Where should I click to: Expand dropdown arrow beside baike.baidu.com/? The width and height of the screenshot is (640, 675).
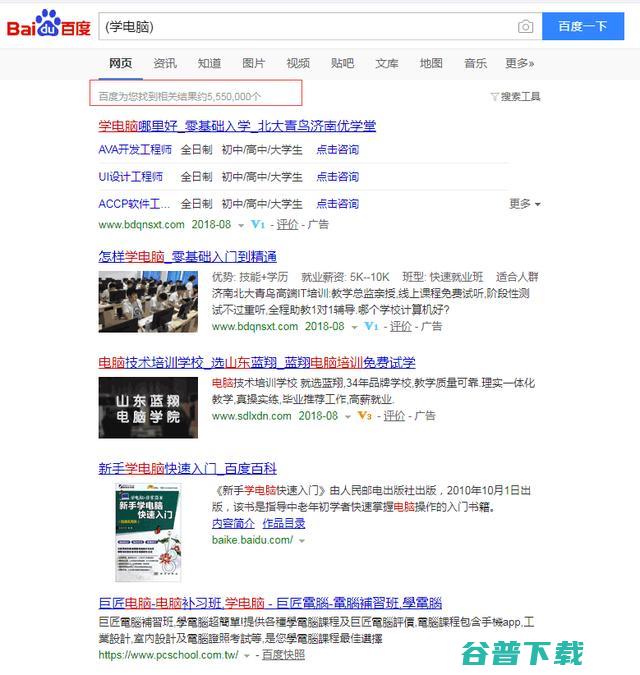(x=302, y=541)
